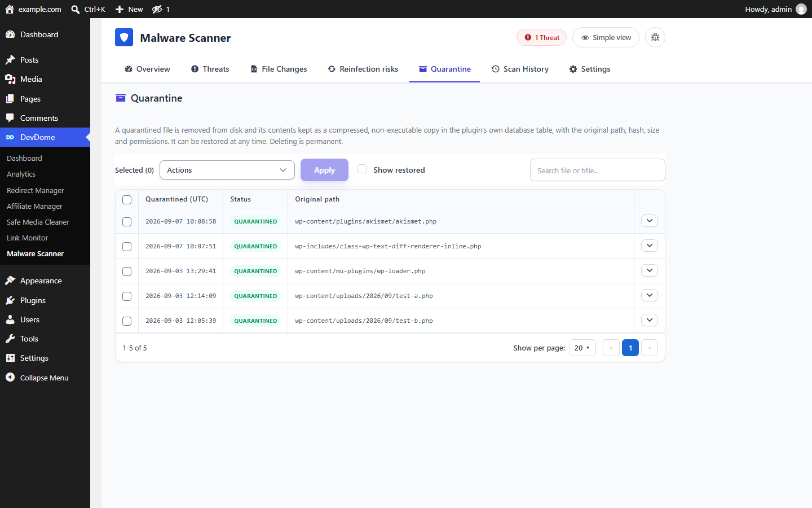
Task: Click the Comments bubble icon
Action: pyautogui.click(x=10, y=118)
